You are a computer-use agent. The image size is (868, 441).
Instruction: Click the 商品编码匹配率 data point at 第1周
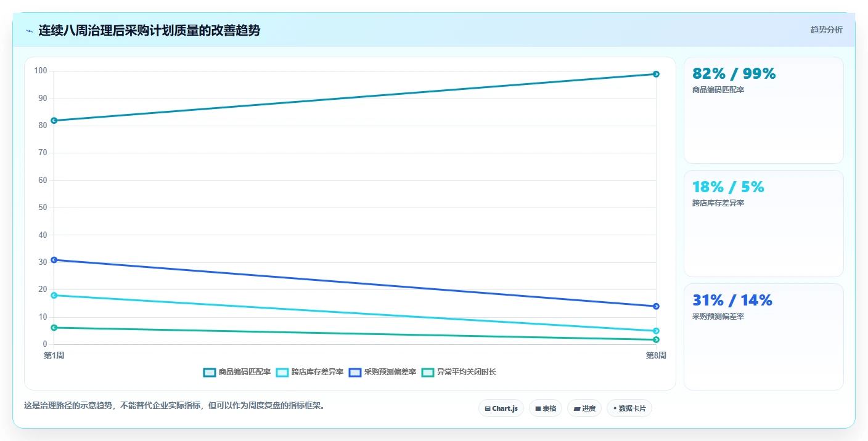coord(54,120)
